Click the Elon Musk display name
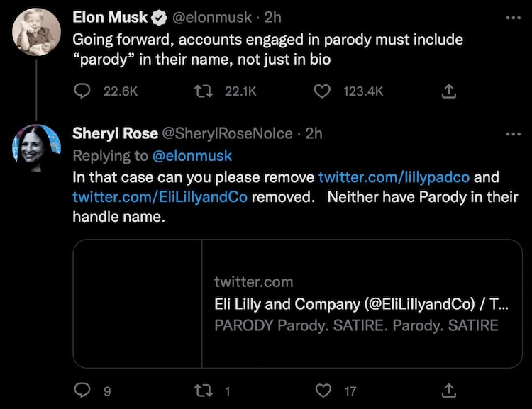The height and width of the screenshot is (409, 532). [x=109, y=18]
